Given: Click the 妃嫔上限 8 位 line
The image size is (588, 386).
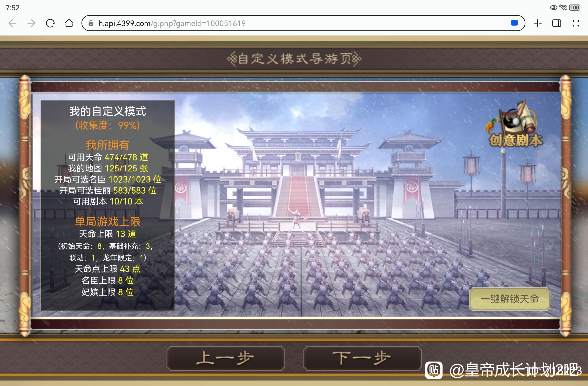Looking at the screenshot, I should click(x=108, y=292).
